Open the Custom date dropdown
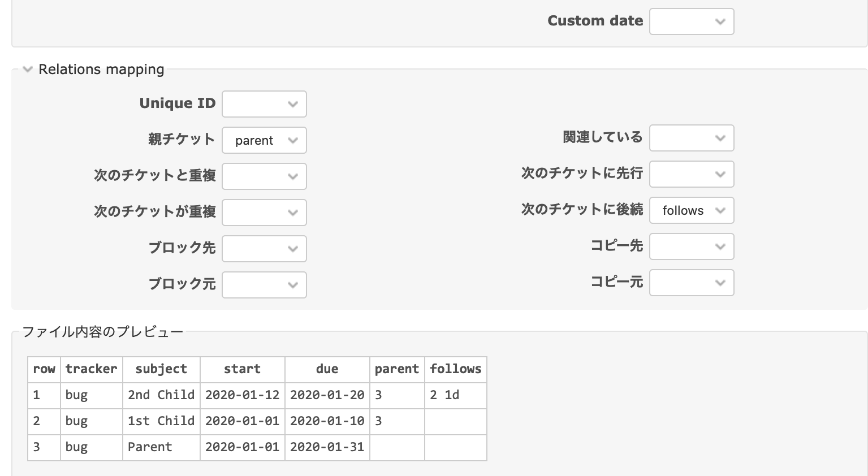 pyautogui.click(x=691, y=21)
